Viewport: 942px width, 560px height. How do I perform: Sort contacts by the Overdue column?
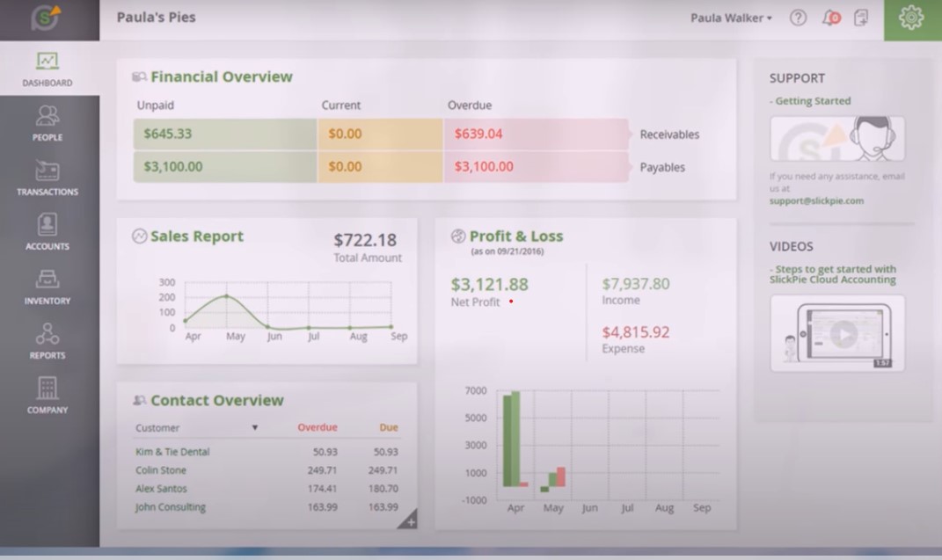click(318, 427)
